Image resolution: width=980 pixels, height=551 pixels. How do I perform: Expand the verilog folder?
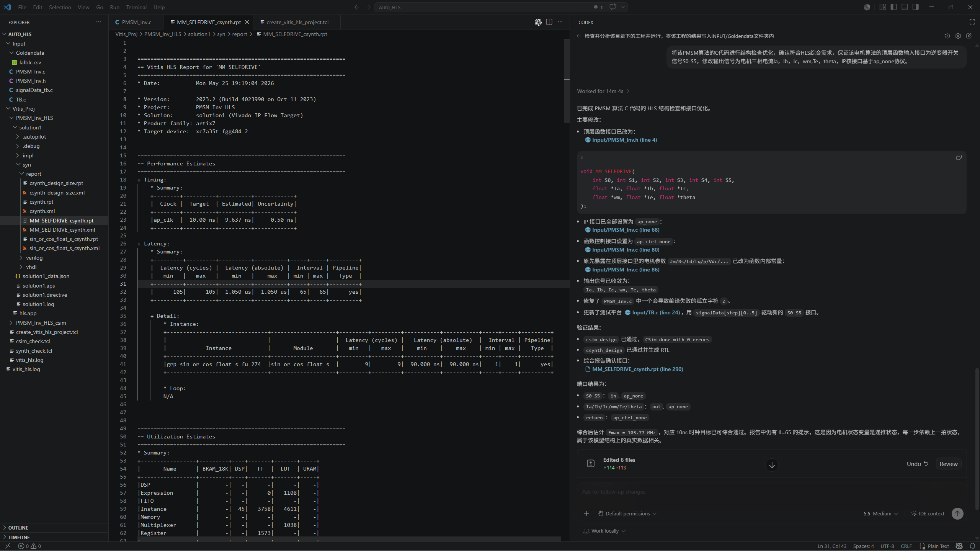[x=21, y=258]
